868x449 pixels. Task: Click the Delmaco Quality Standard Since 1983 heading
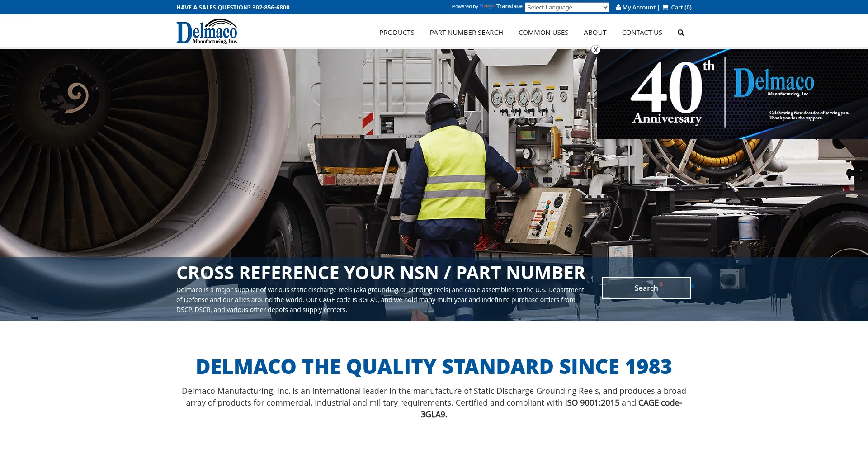[434, 366]
